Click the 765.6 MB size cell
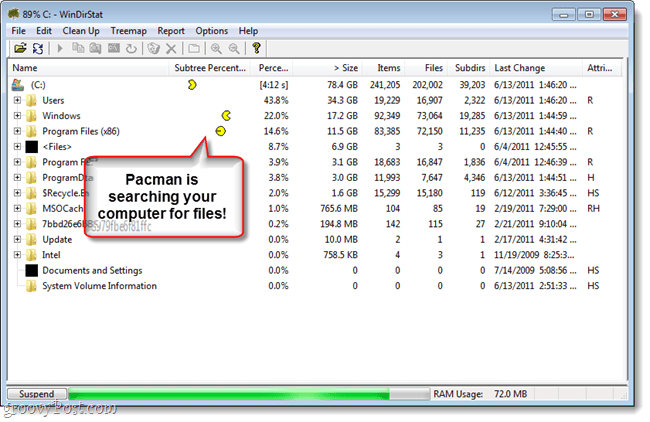 coord(339,209)
